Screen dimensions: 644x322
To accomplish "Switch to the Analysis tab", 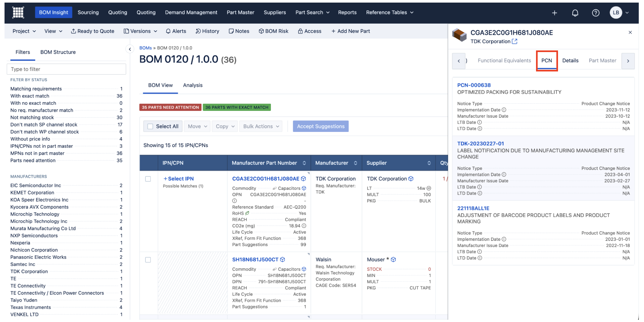I will pos(193,85).
